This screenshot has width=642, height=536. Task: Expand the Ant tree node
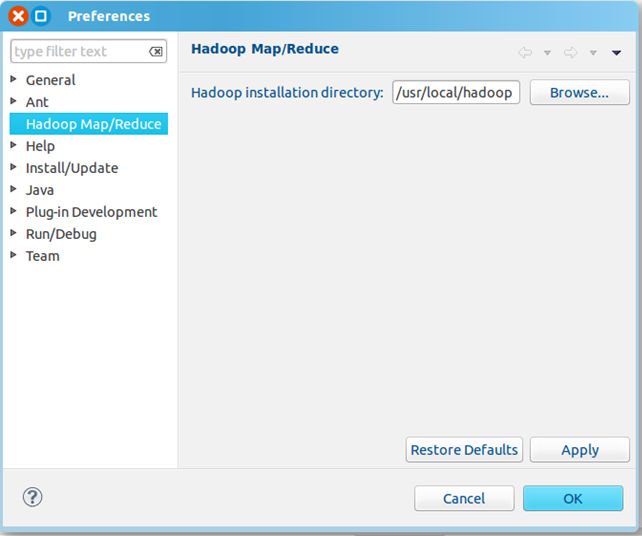(13, 101)
